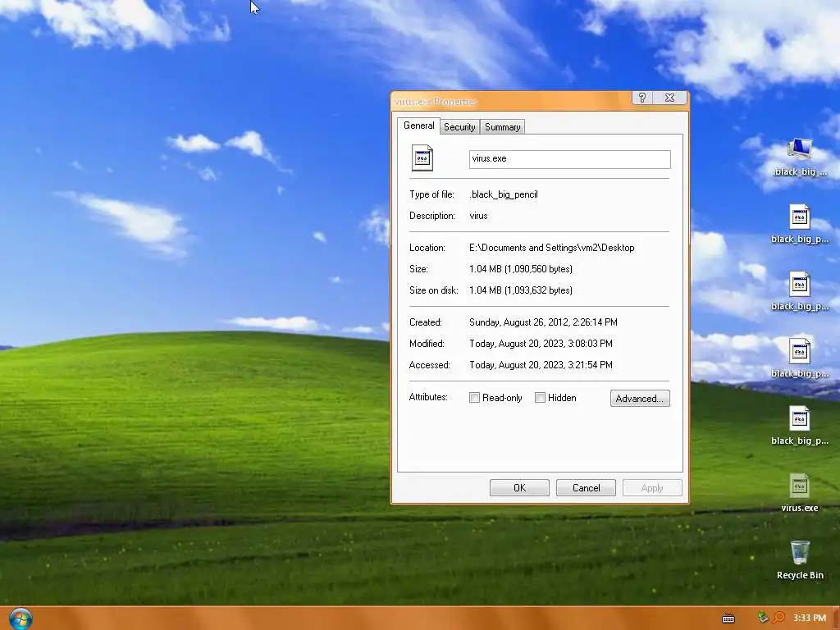Switch to the Summary tab
This screenshot has height=630, width=840.
coord(503,127)
